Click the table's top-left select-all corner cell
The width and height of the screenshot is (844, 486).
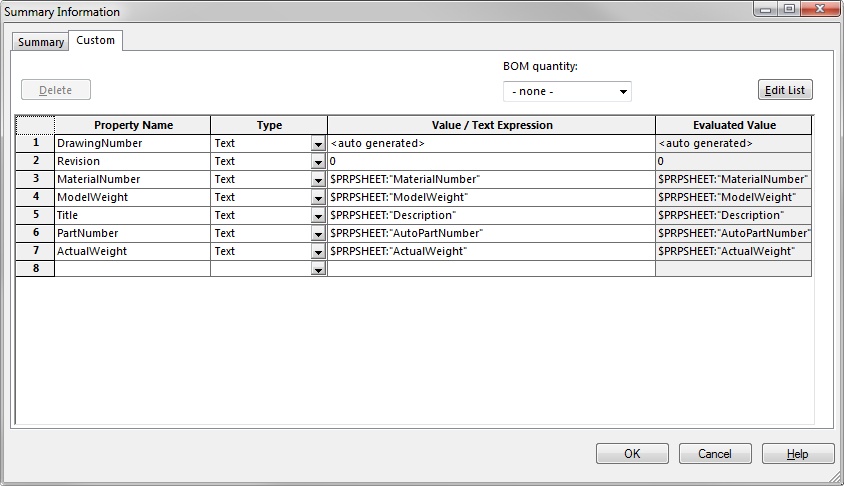click(36, 125)
